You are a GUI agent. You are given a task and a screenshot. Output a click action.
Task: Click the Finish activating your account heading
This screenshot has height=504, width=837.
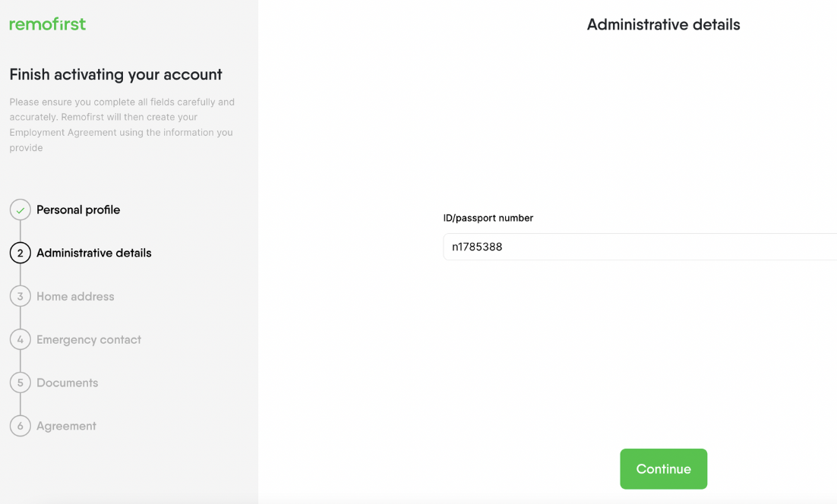click(x=116, y=74)
